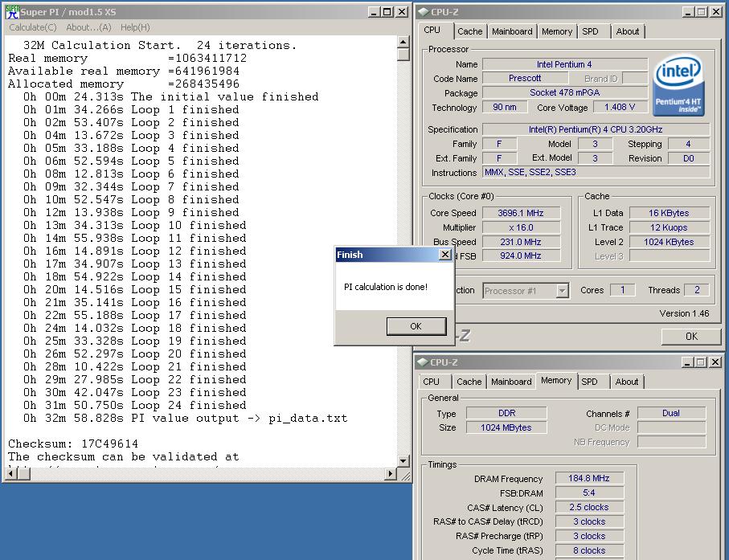Click the Memory tab in the bottom CPU-Z window
The image size is (729, 560).
pyautogui.click(x=556, y=380)
